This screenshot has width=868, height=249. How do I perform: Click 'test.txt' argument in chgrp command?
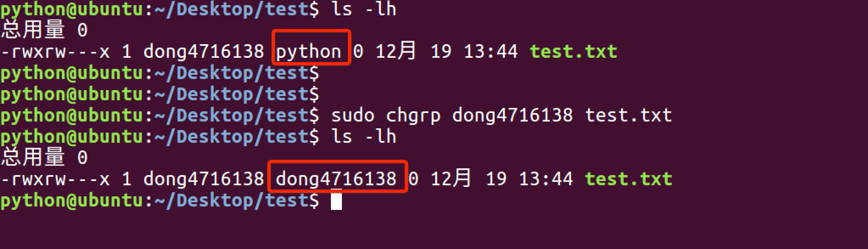[x=628, y=115]
